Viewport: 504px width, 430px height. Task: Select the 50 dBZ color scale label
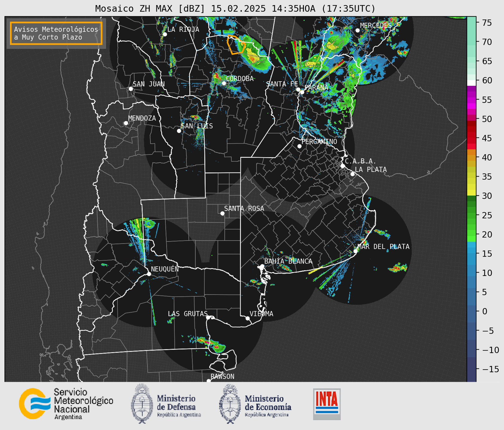click(486, 119)
